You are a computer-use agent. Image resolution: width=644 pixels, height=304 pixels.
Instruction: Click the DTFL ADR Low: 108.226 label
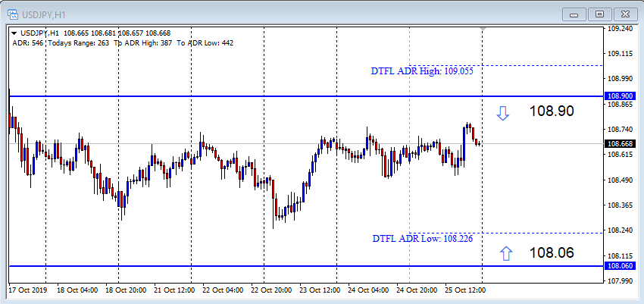422,238
